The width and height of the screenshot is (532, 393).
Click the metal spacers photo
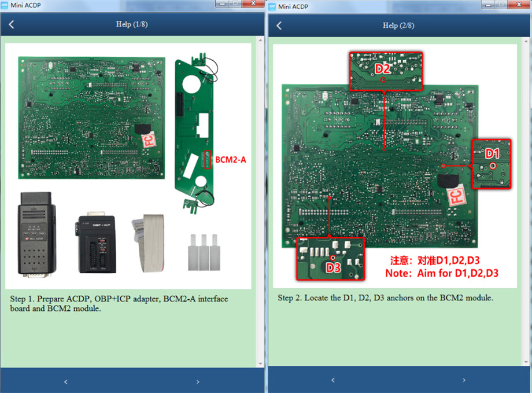coord(204,252)
